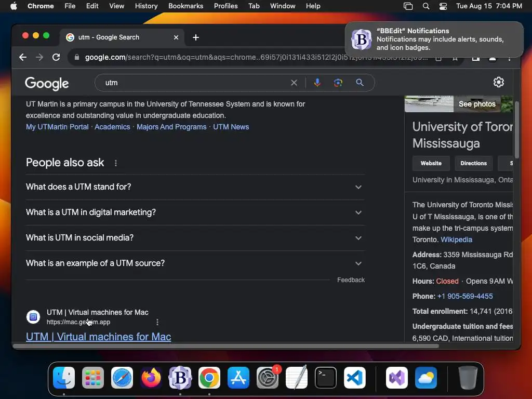Click Feedback under People also ask

351,280
